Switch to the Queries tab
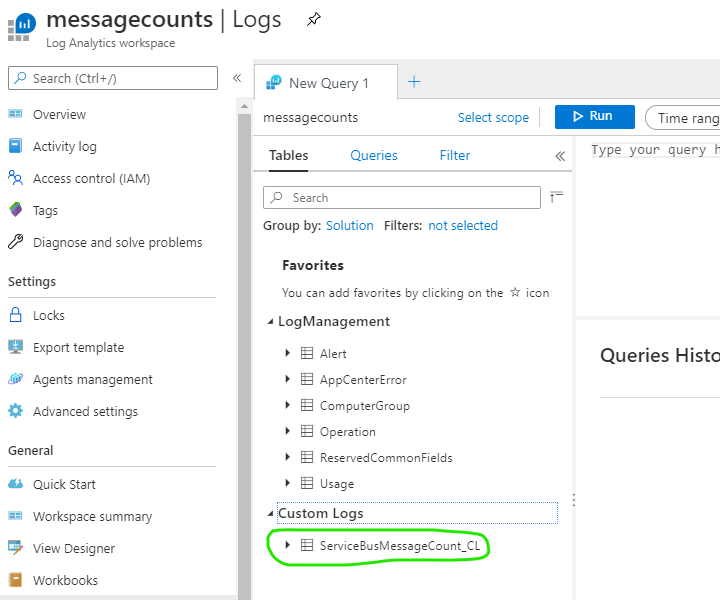 (374, 155)
